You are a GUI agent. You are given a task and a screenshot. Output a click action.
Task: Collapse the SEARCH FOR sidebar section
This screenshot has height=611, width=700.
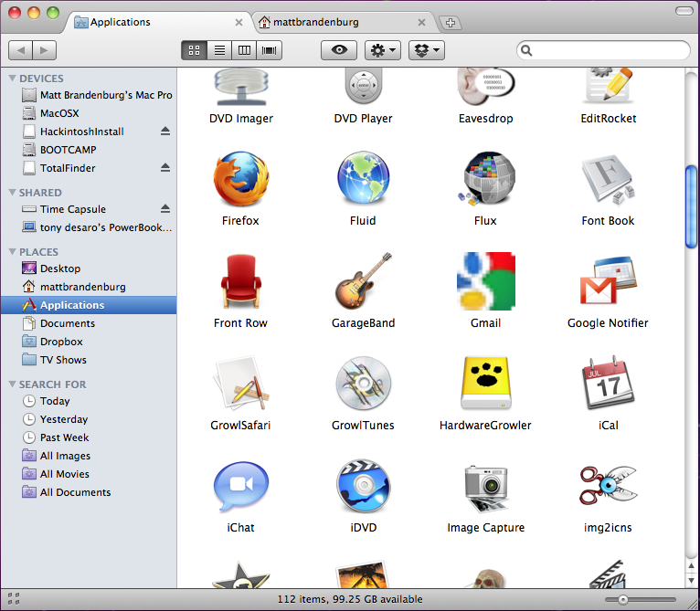click(x=13, y=384)
